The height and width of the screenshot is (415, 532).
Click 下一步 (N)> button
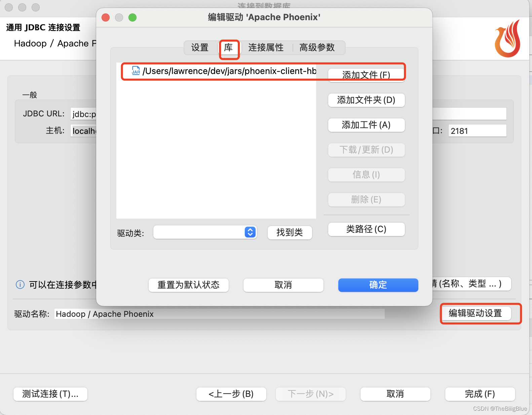click(x=311, y=394)
